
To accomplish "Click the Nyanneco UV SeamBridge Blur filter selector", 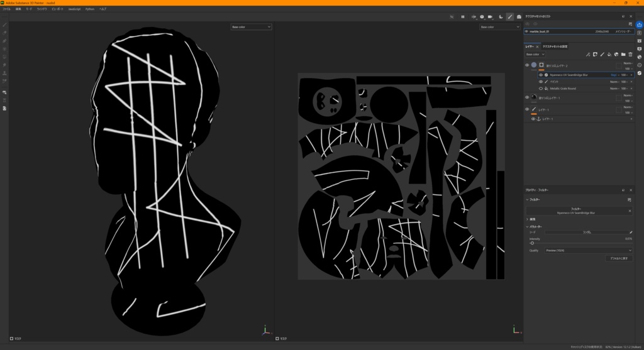I will click(576, 211).
